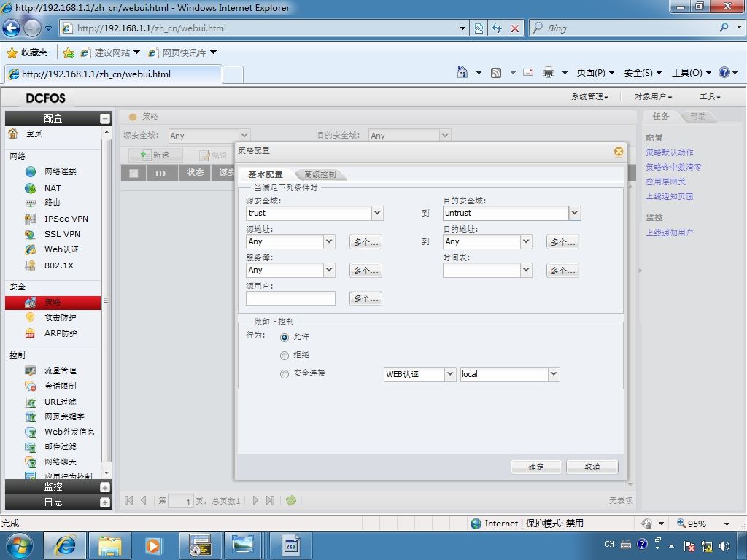This screenshot has width=747, height=560.
Task: Open the printer icon in IE toolbar
Action: [x=549, y=72]
